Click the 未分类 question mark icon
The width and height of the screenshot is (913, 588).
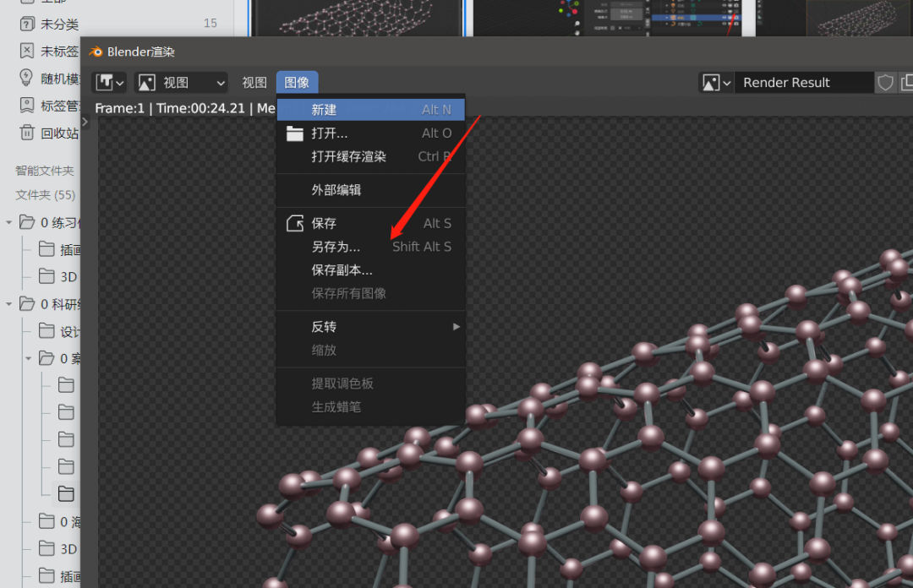point(27,24)
